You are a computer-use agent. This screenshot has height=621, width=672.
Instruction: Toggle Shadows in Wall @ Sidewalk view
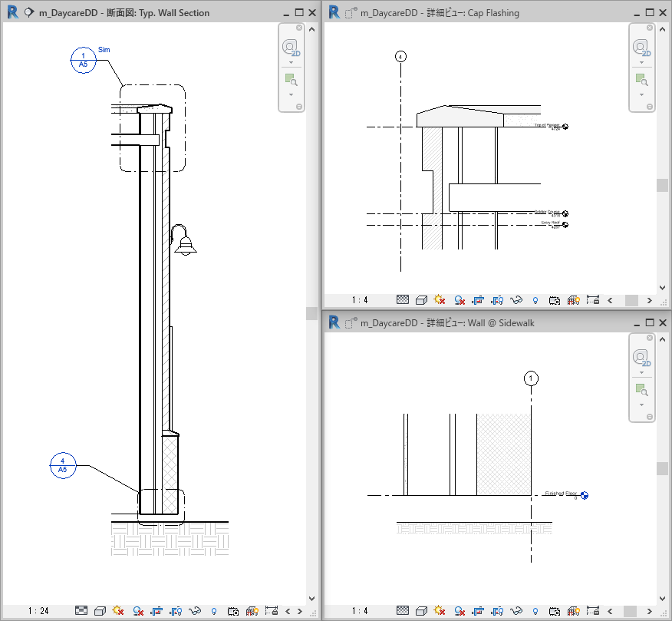click(x=460, y=611)
